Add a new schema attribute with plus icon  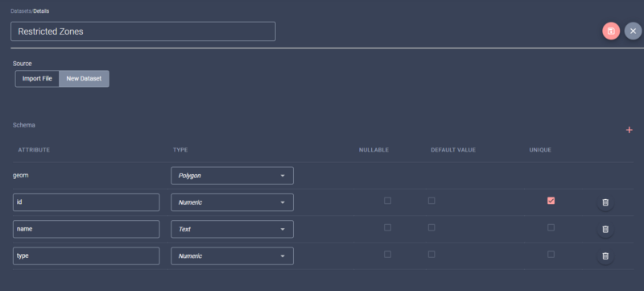click(x=629, y=131)
